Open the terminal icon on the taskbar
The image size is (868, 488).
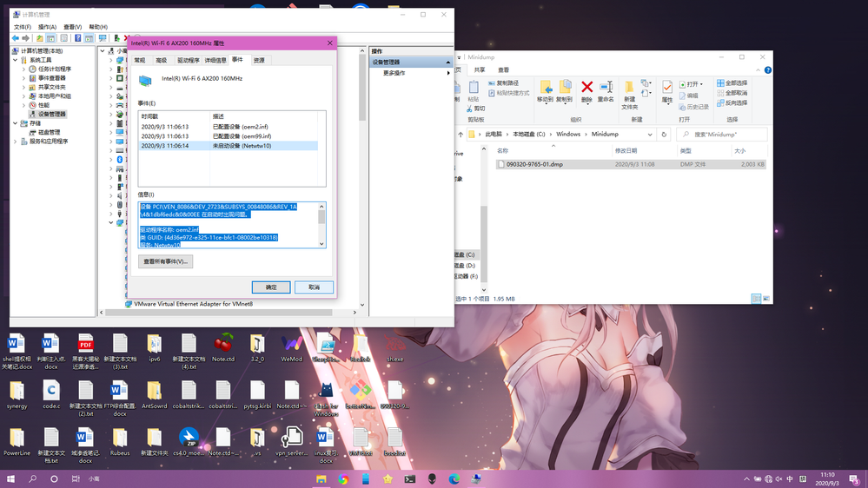(x=409, y=479)
